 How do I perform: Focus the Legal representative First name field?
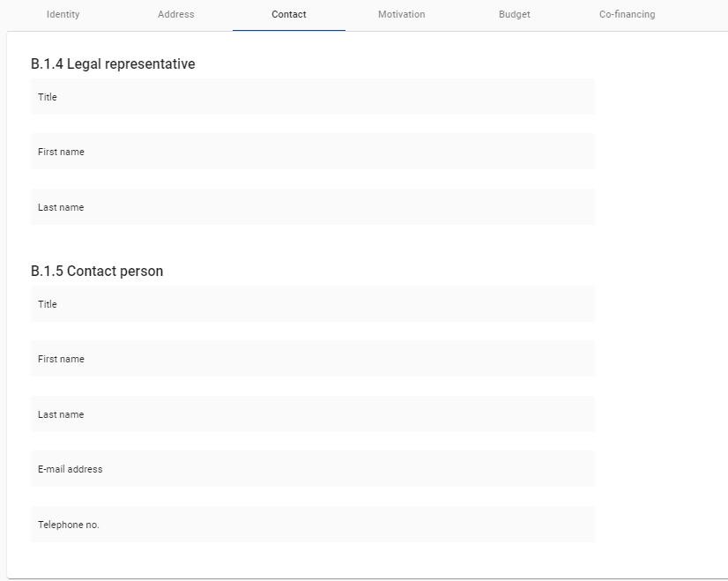coord(312,152)
